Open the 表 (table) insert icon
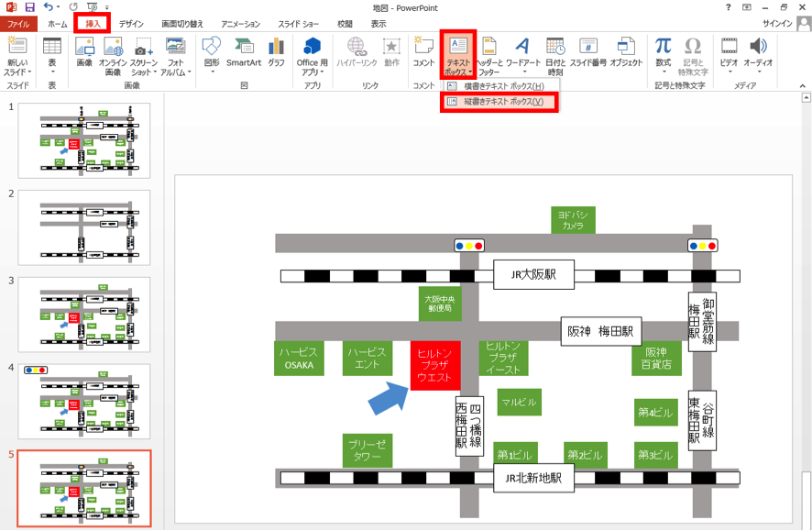The width and height of the screenshot is (812, 531). 52,47
